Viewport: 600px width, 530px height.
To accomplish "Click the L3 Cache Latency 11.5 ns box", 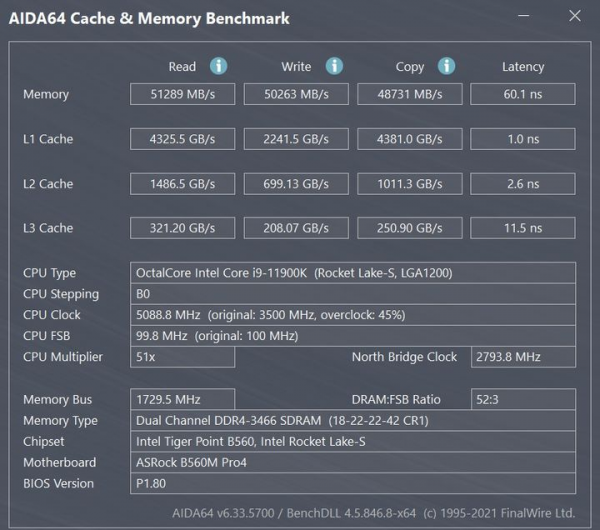I will tap(522, 228).
